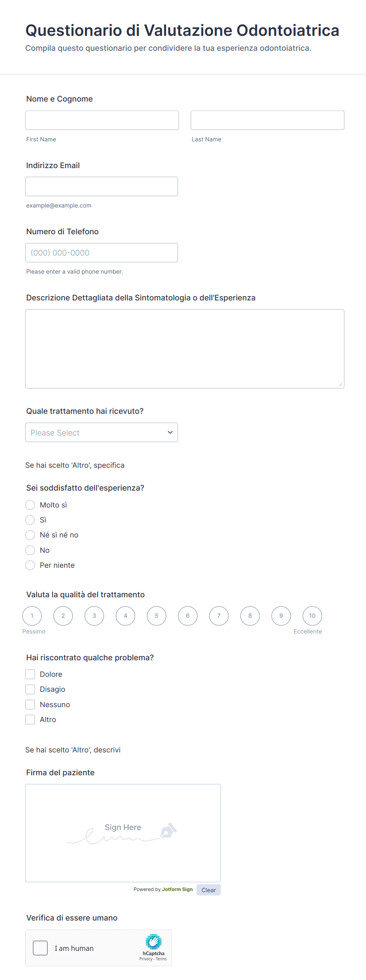
Task: Click the treatment dropdown chevron arrow
Action: [x=170, y=432]
